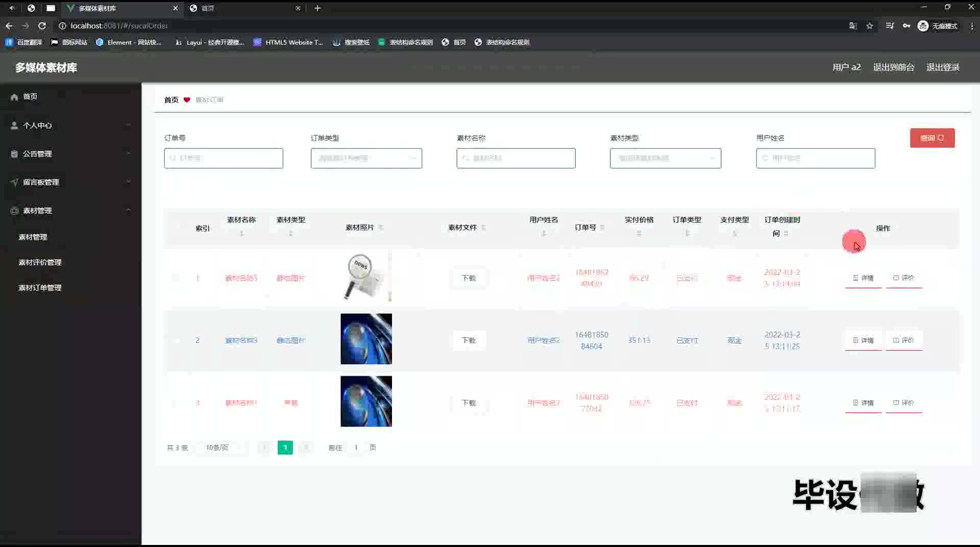Click browser back arrow
This screenshot has width=980, height=547.
point(9,26)
